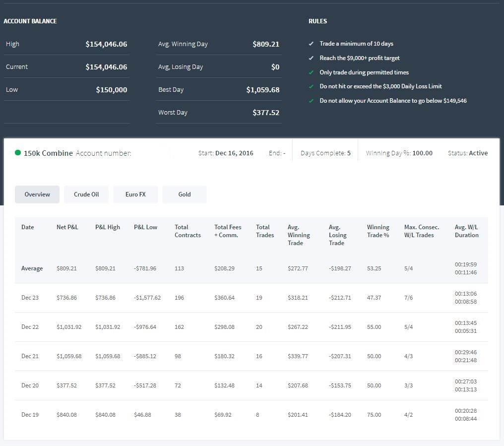
Task: Switch to the Overview tab
Action: pyautogui.click(x=37, y=194)
